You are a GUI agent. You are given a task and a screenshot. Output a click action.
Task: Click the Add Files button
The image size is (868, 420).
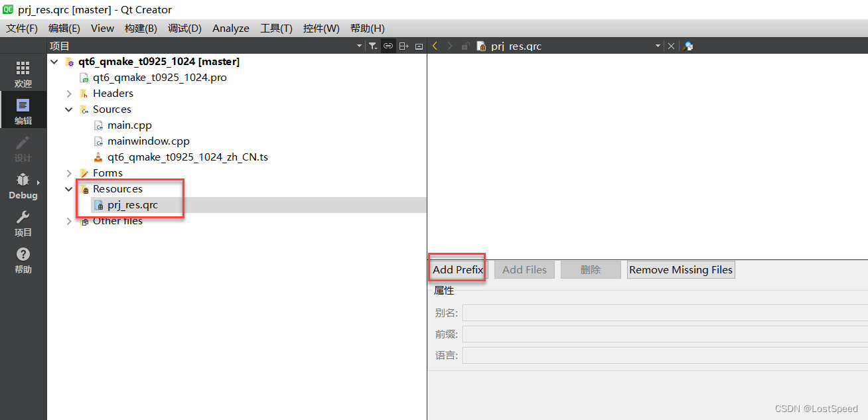(x=524, y=269)
